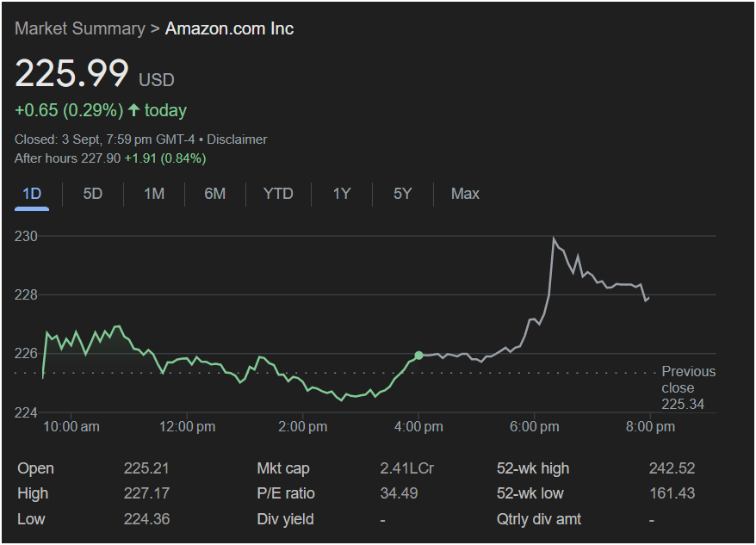Click the after-hours peak near 230 on chart
The width and height of the screenshot is (756, 545).
(554, 238)
